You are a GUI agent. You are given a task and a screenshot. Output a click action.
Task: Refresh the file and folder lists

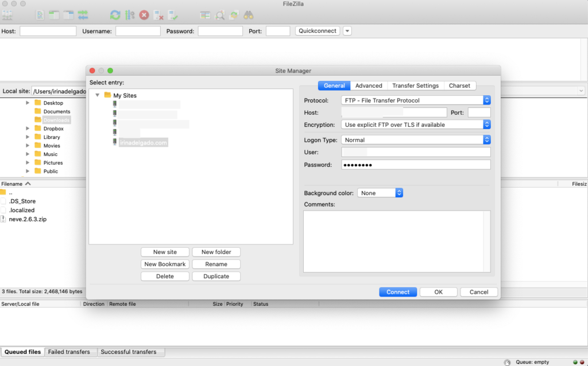(x=115, y=15)
